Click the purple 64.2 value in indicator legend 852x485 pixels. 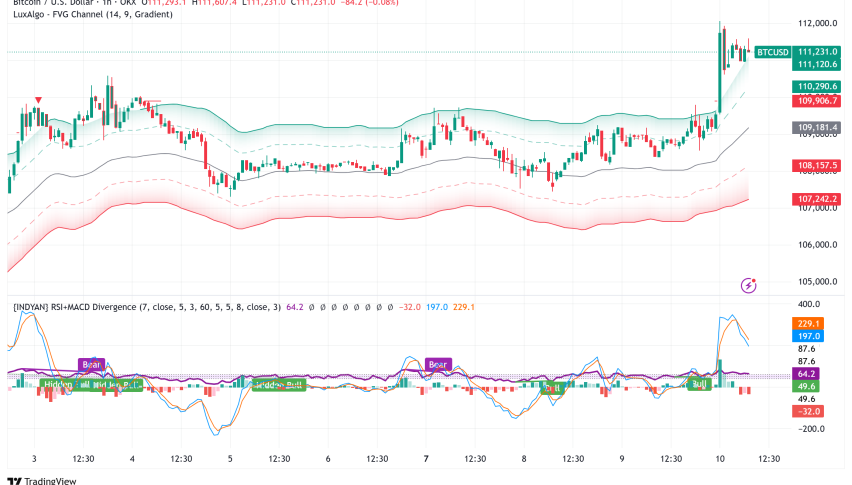(295, 307)
